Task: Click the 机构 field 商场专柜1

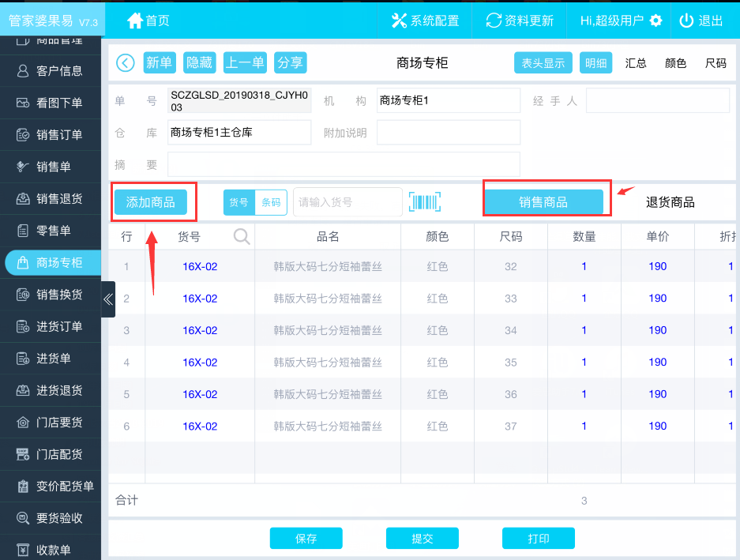Action: 449,100
